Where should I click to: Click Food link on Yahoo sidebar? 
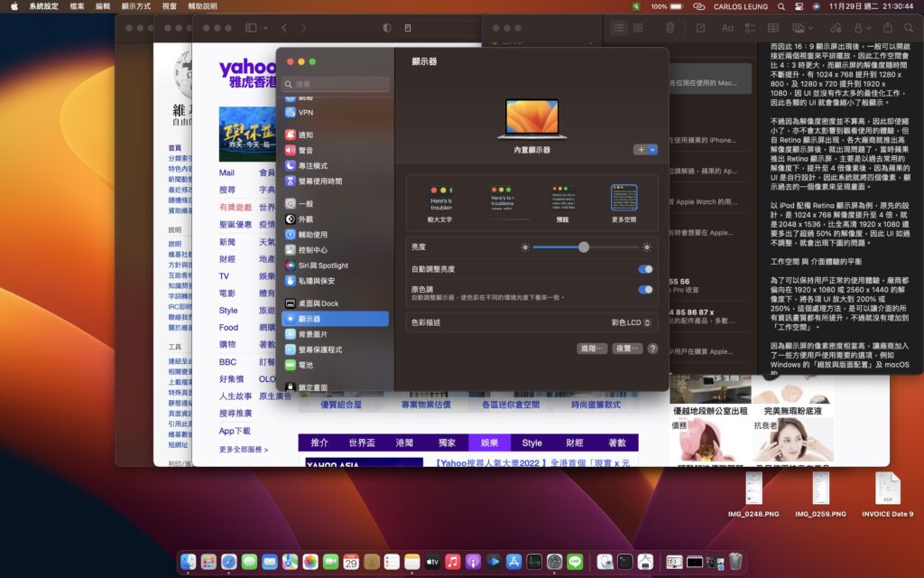pyautogui.click(x=228, y=327)
